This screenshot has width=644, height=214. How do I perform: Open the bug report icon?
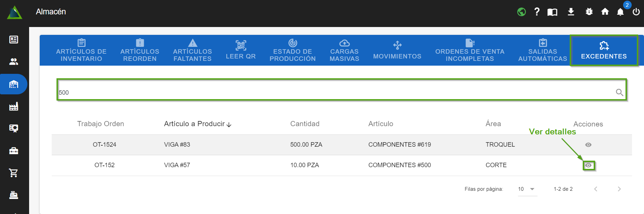pyautogui.click(x=589, y=12)
